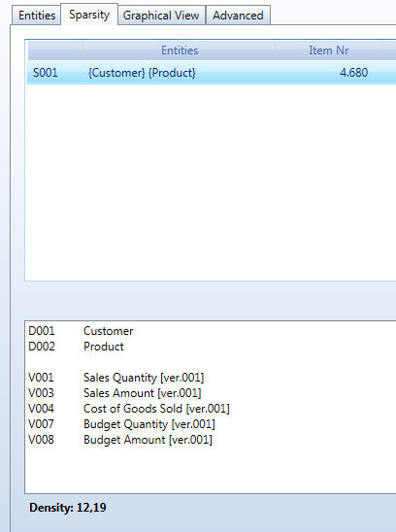396x532 pixels.
Task: Select the Sparsity tab
Action: click(x=89, y=15)
